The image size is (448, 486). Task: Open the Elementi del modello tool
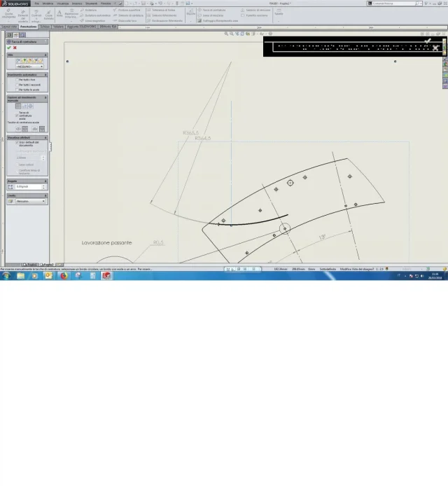(x=23, y=15)
